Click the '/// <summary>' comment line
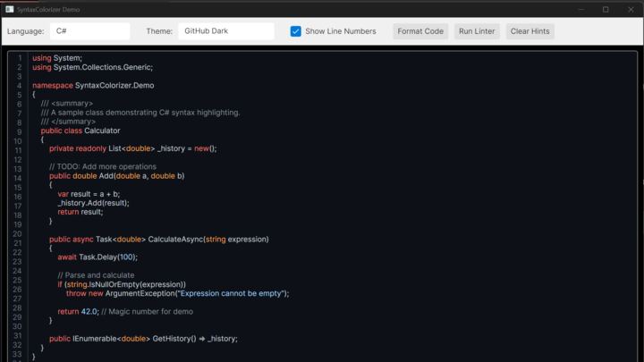Image resolution: width=644 pixels, height=362 pixels. (x=67, y=104)
